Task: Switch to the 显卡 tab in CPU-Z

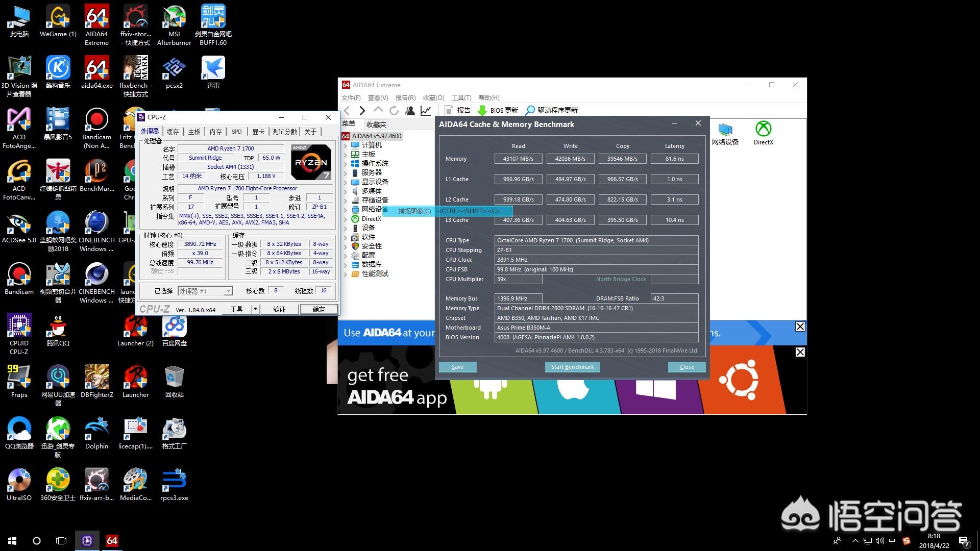Action: (x=258, y=132)
